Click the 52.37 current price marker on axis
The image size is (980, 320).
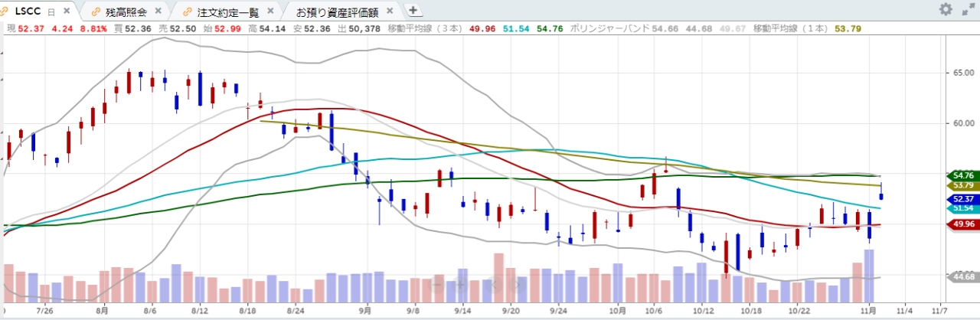pyautogui.click(x=963, y=199)
